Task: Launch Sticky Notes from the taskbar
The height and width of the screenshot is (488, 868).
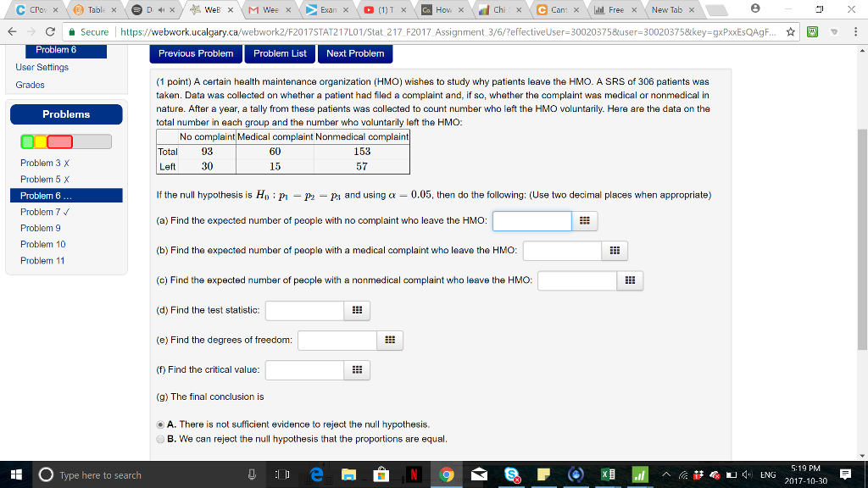Action: click(x=544, y=474)
